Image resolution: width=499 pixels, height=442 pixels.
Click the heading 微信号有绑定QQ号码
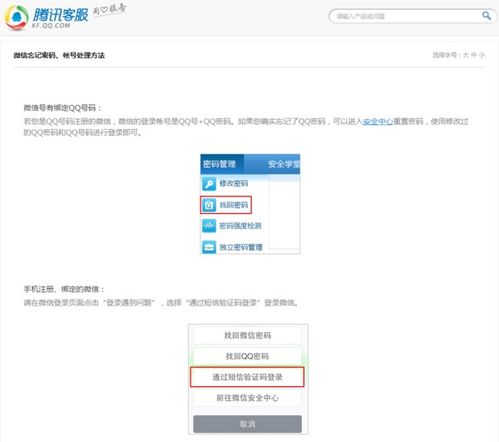62,108
